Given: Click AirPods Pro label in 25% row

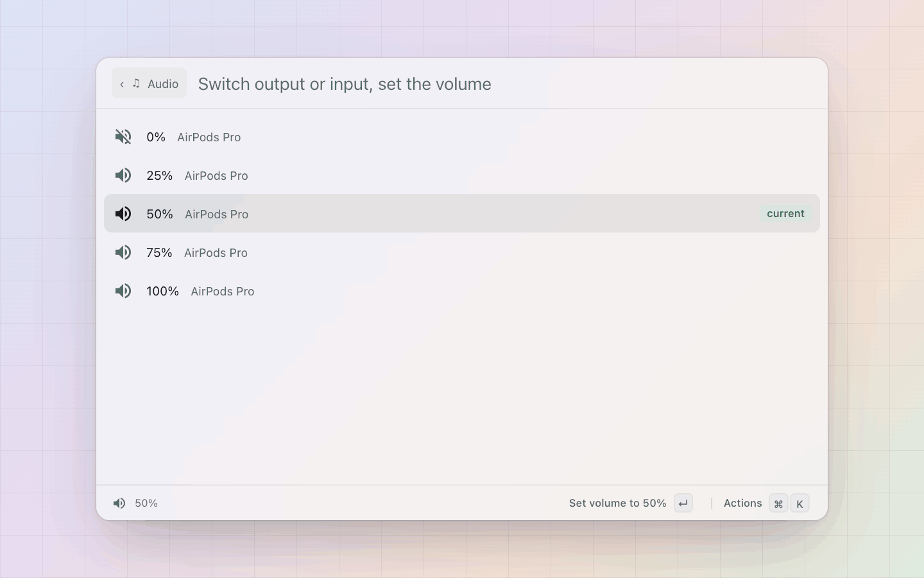Looking at the screenshot, I should (x=216, y=175).
